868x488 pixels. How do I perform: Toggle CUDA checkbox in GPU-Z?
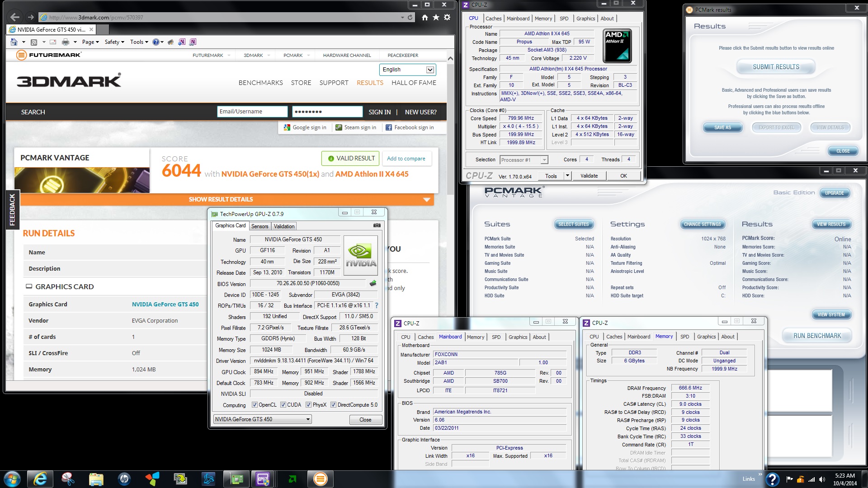click(x=283, y=405)
